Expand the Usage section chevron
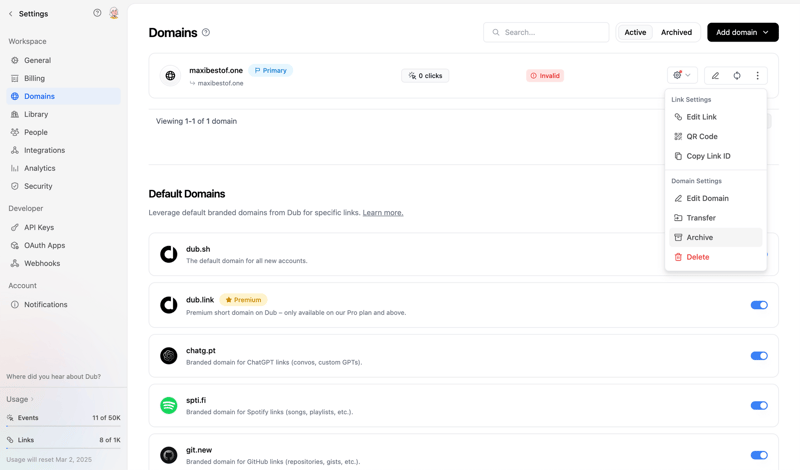Screen dimensions: 800x470 32,399
